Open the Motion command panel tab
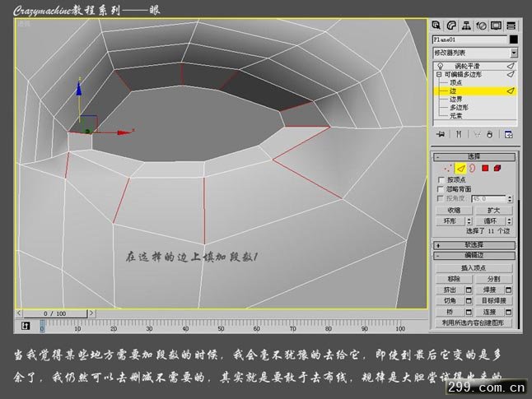Screen dimensions: 532x399 (x=481, y=26)
